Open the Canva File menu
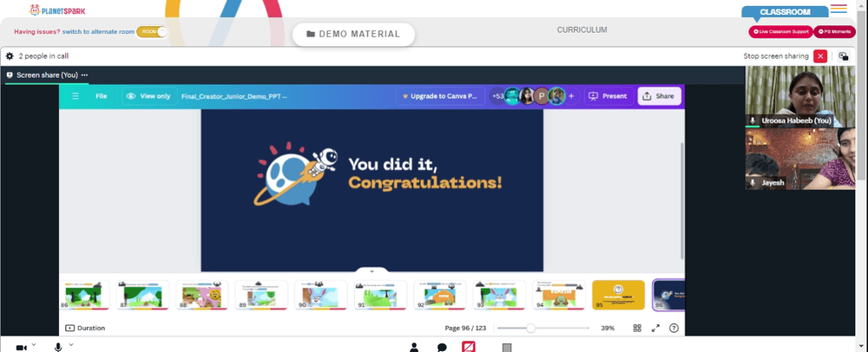This screenshot has height=352, width=868. (x=101, y=96)
